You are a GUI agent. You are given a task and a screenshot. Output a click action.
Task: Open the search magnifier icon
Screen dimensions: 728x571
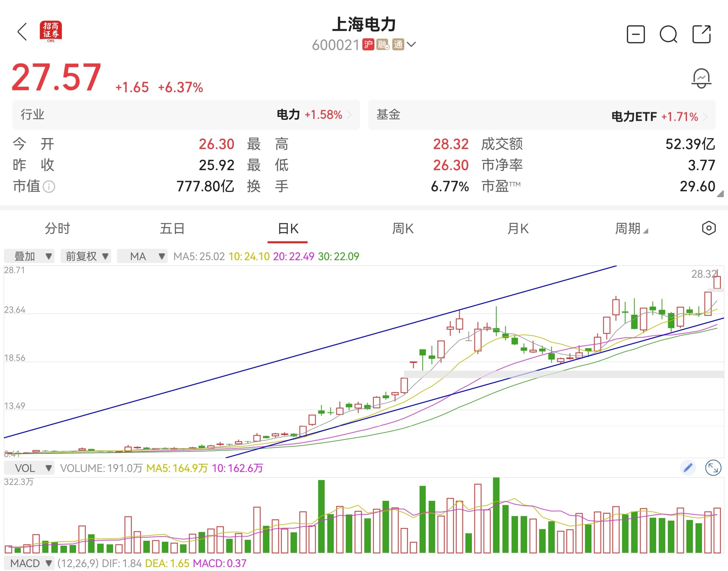(668, 34)
